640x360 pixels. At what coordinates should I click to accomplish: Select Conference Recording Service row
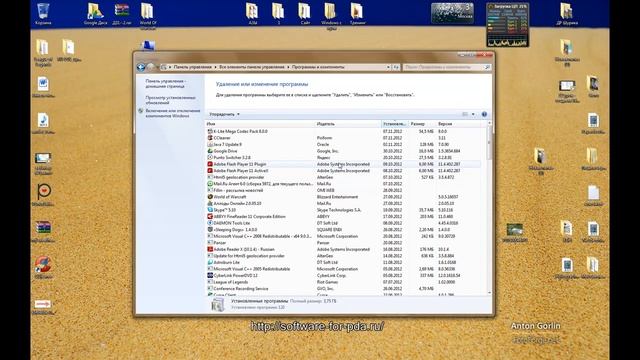pos(343,289)
